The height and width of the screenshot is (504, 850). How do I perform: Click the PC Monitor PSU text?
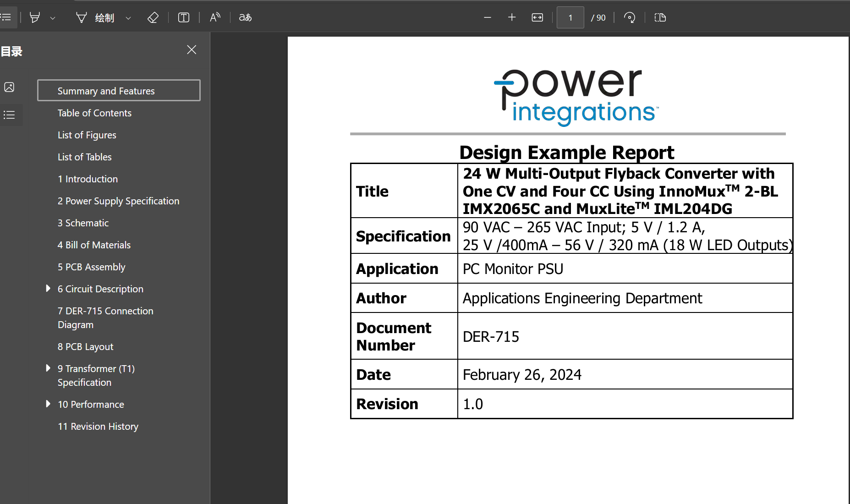[x=513, y=269]
